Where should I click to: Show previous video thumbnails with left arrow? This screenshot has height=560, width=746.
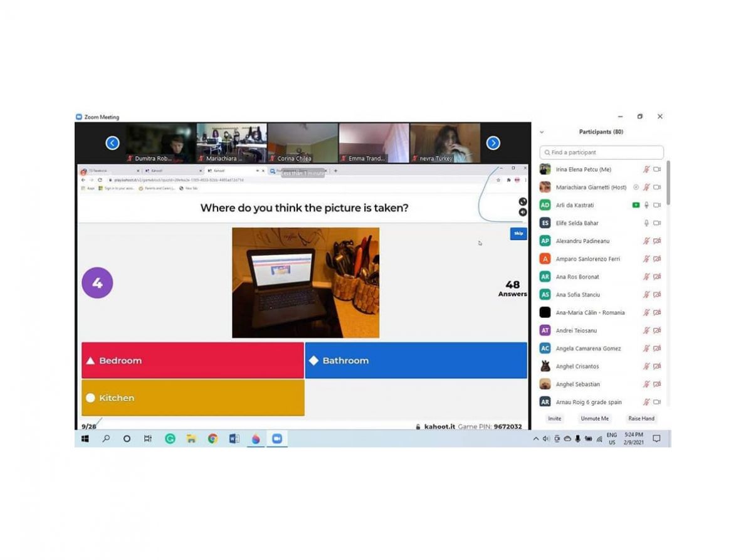click(x=112, y=143)
